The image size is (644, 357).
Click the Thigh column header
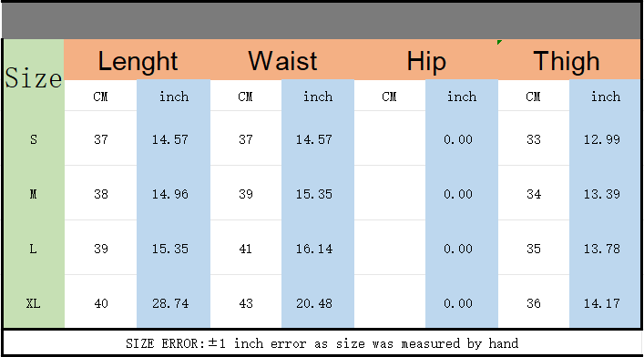click(x=568, y=60)
